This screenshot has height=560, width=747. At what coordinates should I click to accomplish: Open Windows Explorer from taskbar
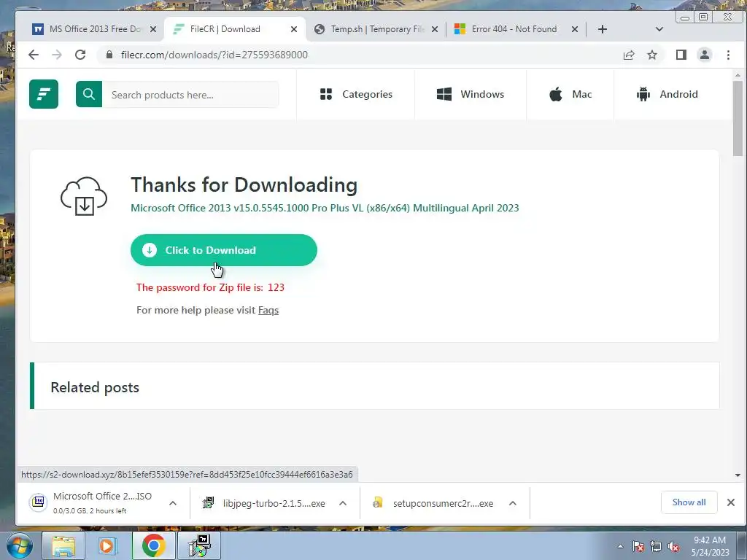click(63, 545)
